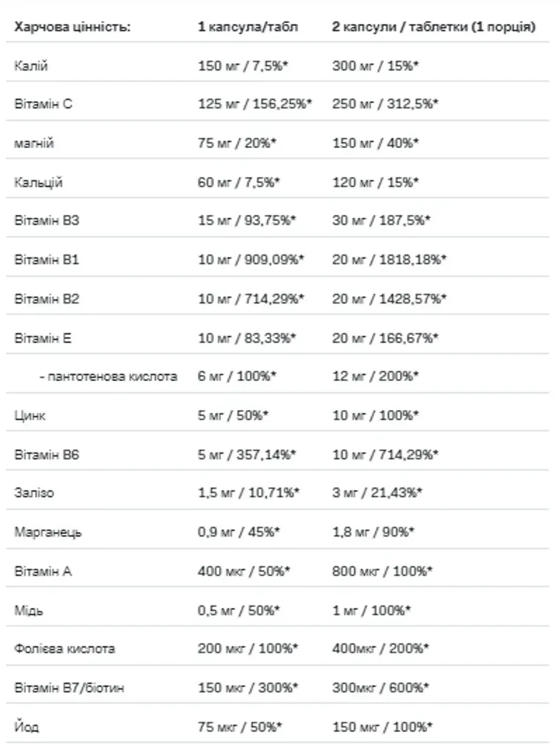560x744 pixels.
Task: Click the Кальцій value "120 мг / 15%*"
Action: click(x=376, y=182)
